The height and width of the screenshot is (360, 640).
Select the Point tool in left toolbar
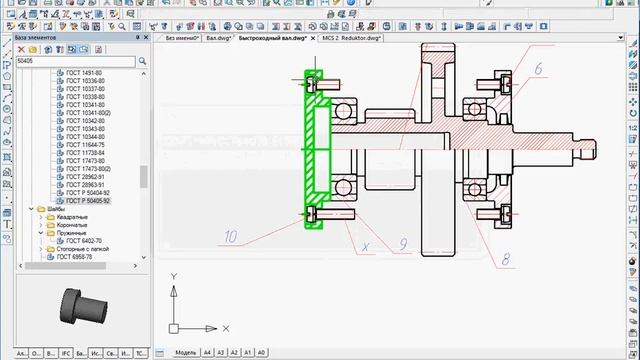point(7,198)
